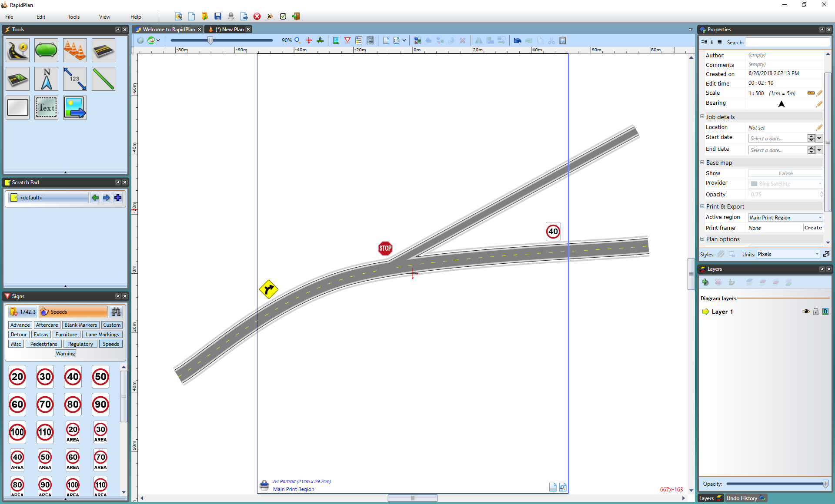Open the End date dropdown arrow

coord(819,150)
